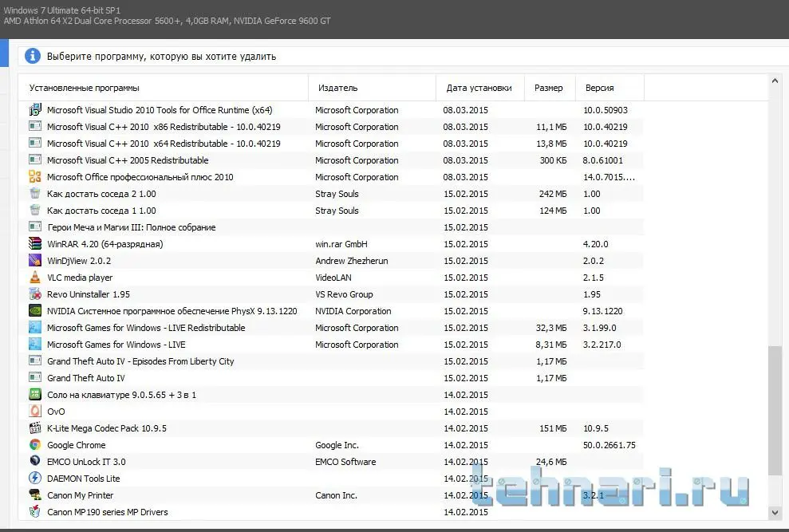Click publisher VideoLAN cell
The width and height of the screenshot is (789, 532).
(333, 278)
